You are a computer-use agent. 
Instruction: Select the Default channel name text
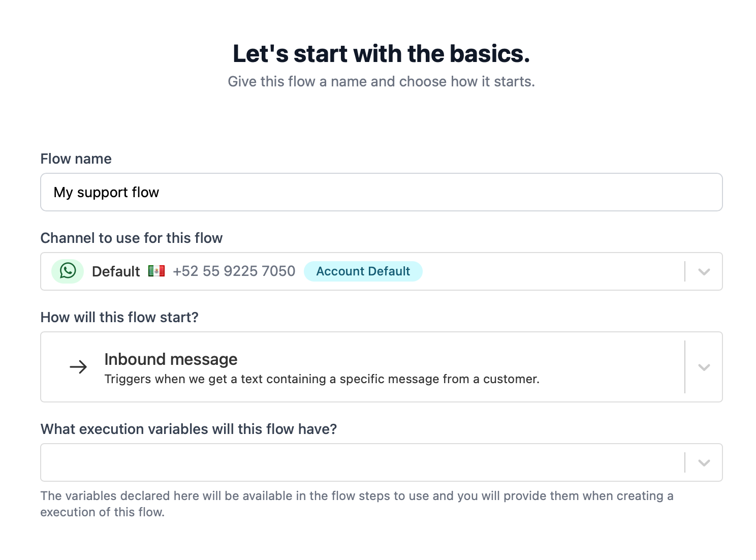coord(116,271)
